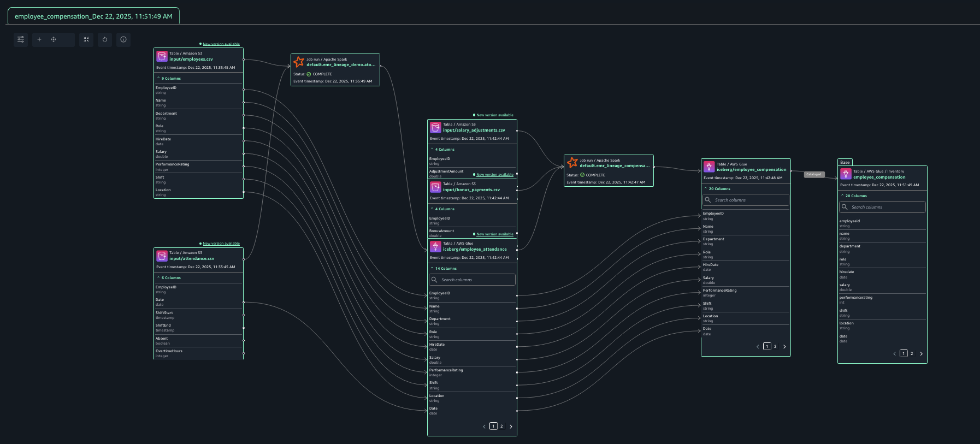Click the Base label above employee_compensation node
The height and width of the screenshot is (444, 980).
click(845, 162)
